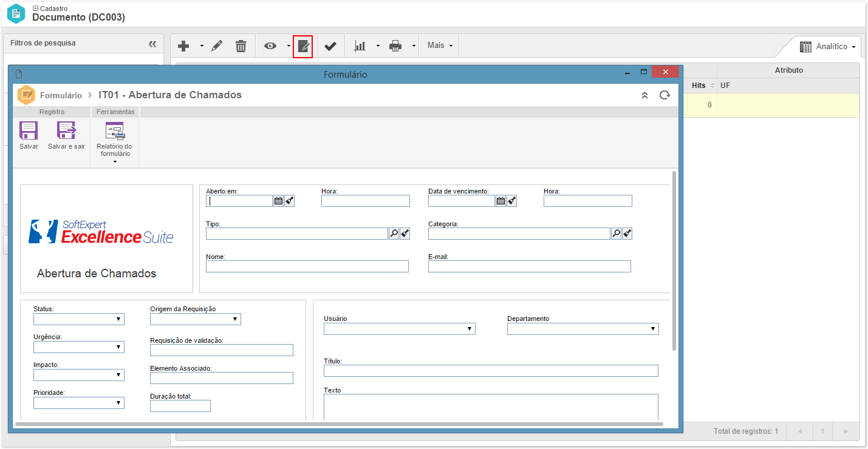Click page number 1 in pager
Viewport: 868px width, 449px height.
point(822,431)
